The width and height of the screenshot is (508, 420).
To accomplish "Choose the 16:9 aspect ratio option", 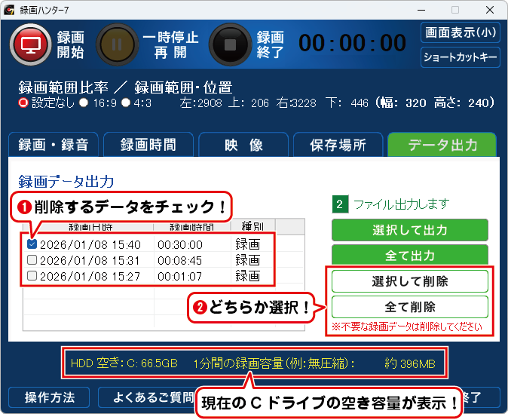I will click(84, 103).
